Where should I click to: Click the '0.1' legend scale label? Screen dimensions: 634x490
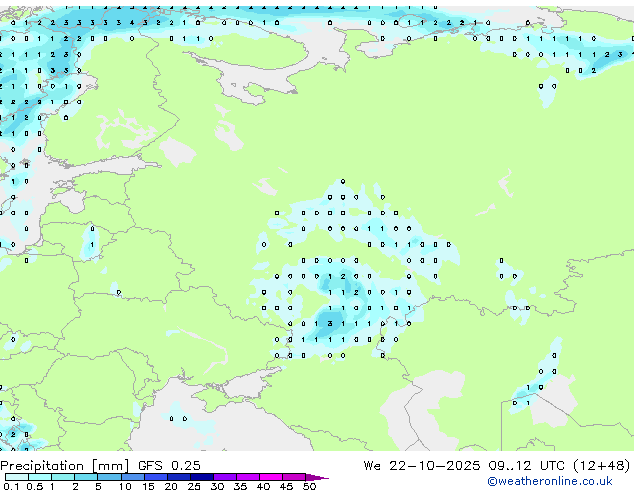pos(11,486)
